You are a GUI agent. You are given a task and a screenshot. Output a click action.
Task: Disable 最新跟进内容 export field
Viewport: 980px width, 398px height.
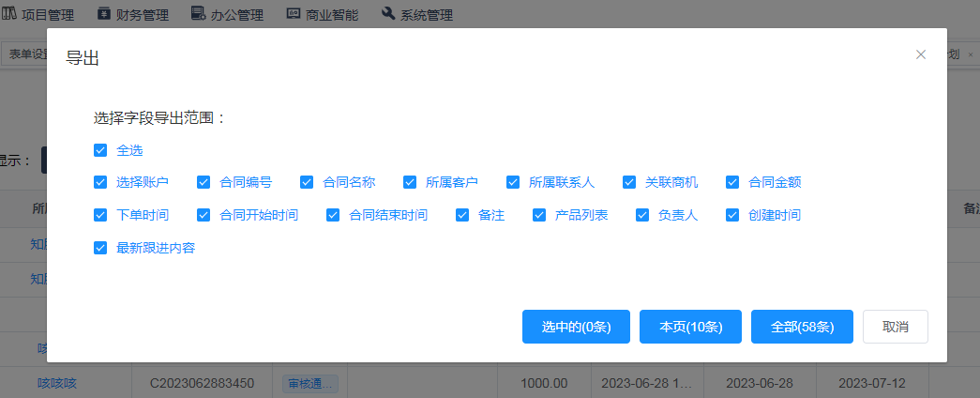click(x=100, y=248)
